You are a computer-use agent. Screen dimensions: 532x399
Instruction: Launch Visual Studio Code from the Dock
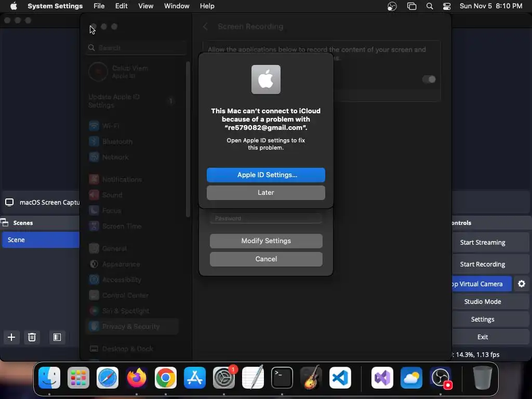point(340,378)
